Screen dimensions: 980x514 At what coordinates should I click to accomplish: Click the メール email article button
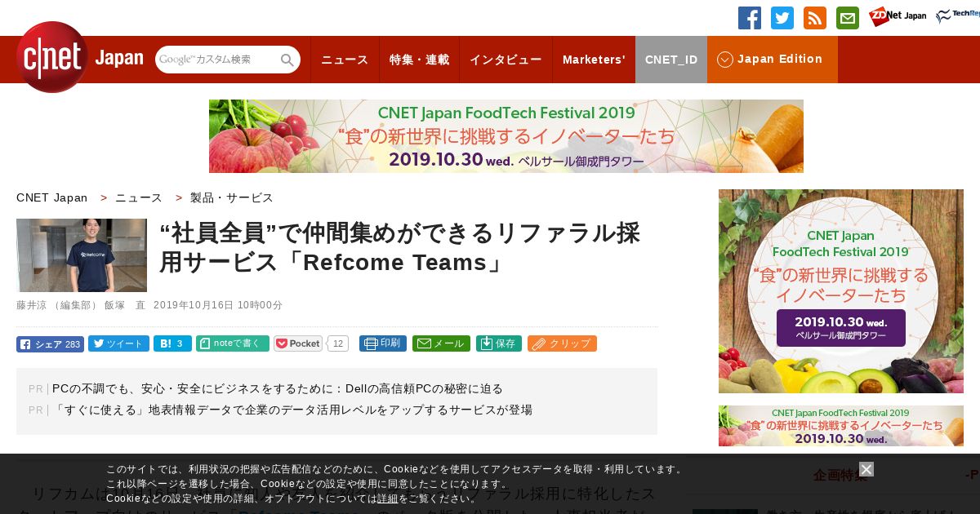pyautogui.click(x=441, y=343)
